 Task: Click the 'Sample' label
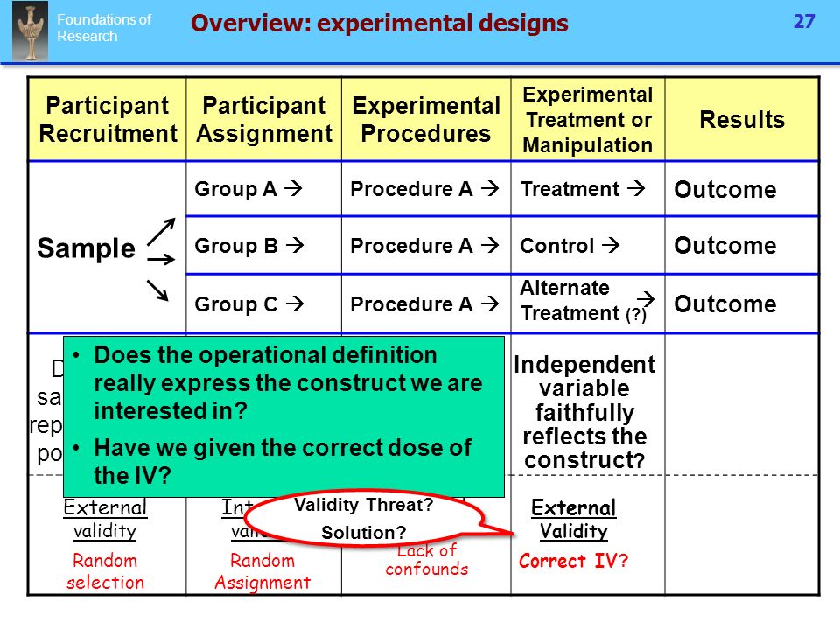pos(86,248)
